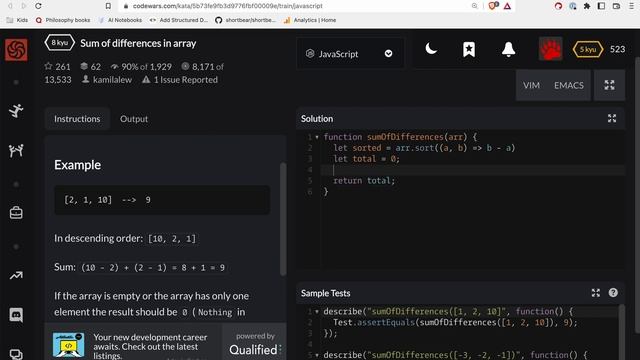Open Analytics | Home bookmark
Viewport: 640px width, 360px height.
coord(310,20)
